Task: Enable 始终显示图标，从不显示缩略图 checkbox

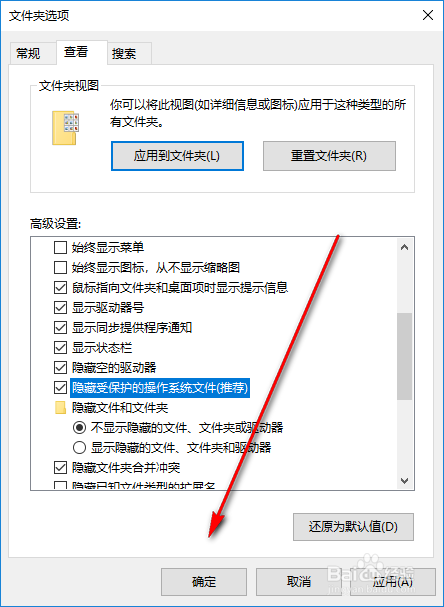Action: (x=60, y=267)
